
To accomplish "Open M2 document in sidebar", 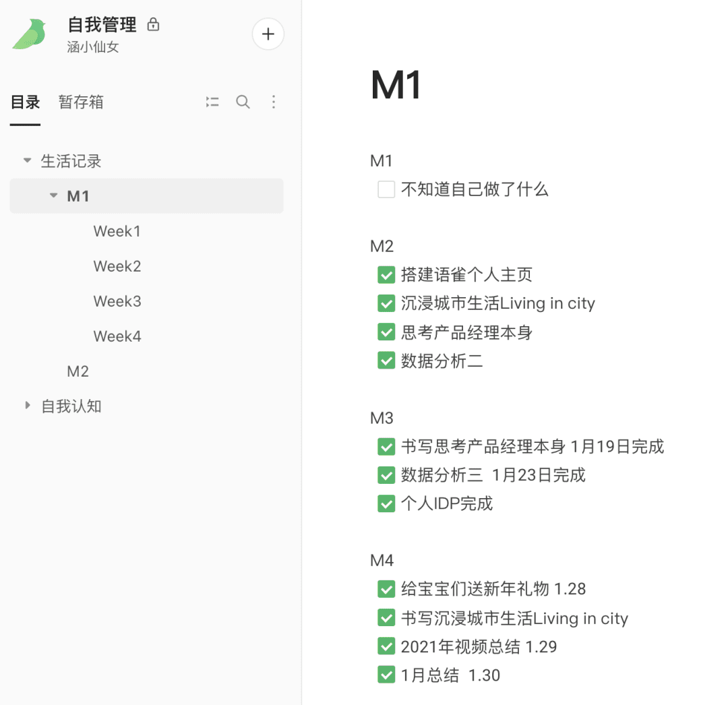I will click(78, 371).
